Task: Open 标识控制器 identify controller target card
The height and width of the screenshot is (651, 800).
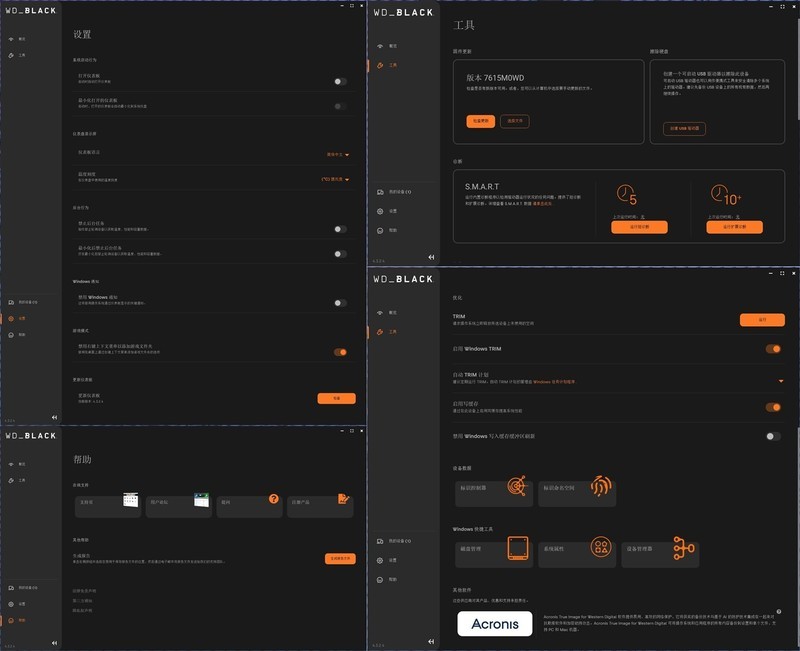Action: [494, 492]
